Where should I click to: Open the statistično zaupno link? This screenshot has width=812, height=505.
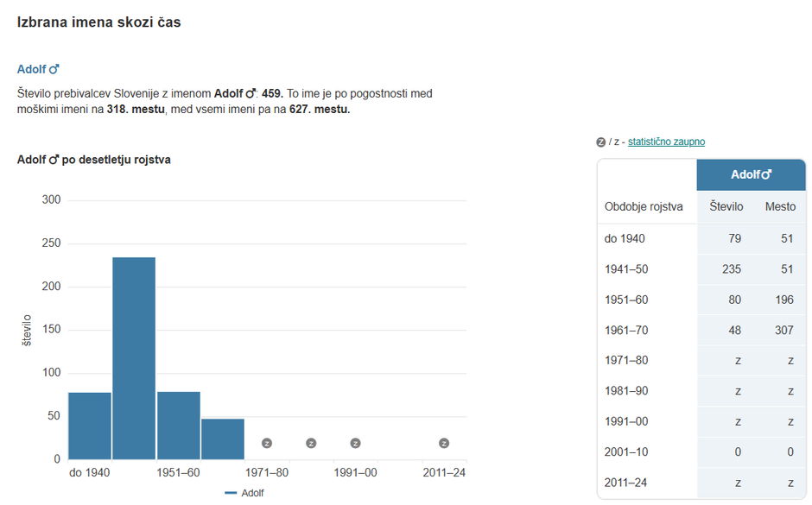point(666,142)
